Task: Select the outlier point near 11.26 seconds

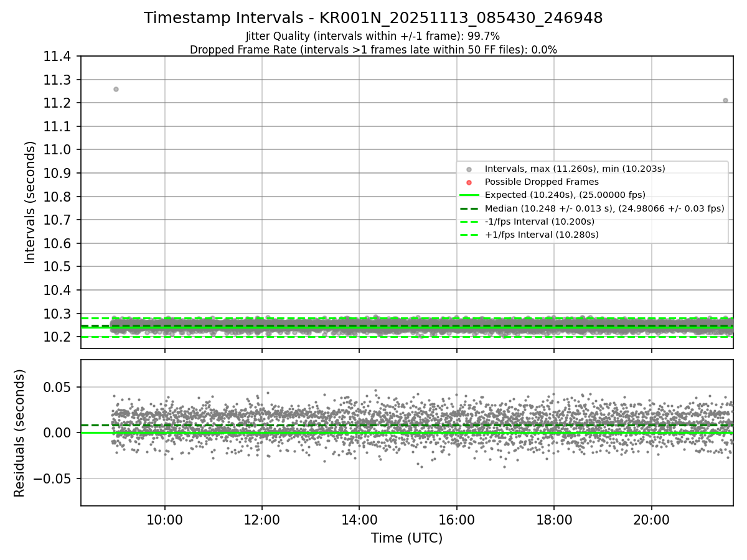Action: pos(116,89)
